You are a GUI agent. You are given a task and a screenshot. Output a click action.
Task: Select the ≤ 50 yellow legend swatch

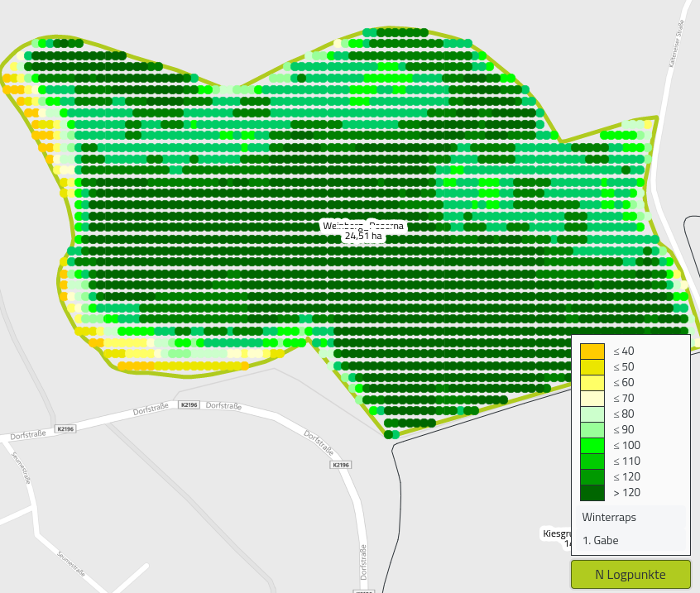pos(592,367)
